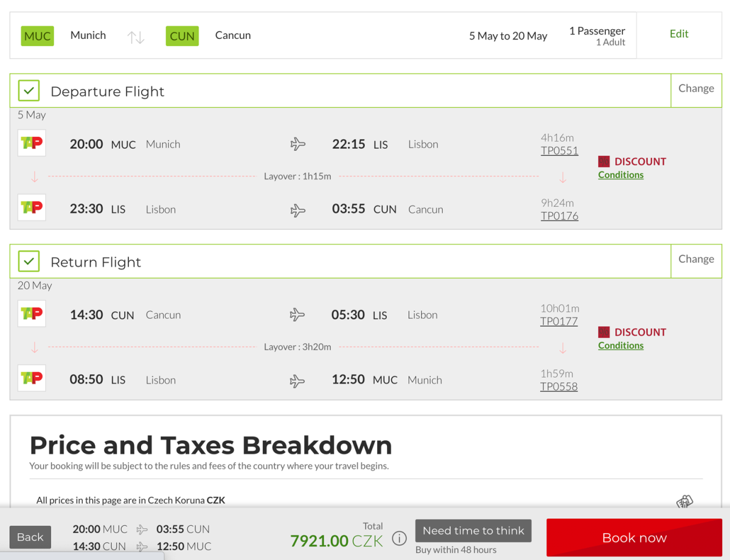This screenshot has height=560, width=730.
Task: Click the plane icon on Lisbon–Cancun leg
Action: (x=297, y=210)
